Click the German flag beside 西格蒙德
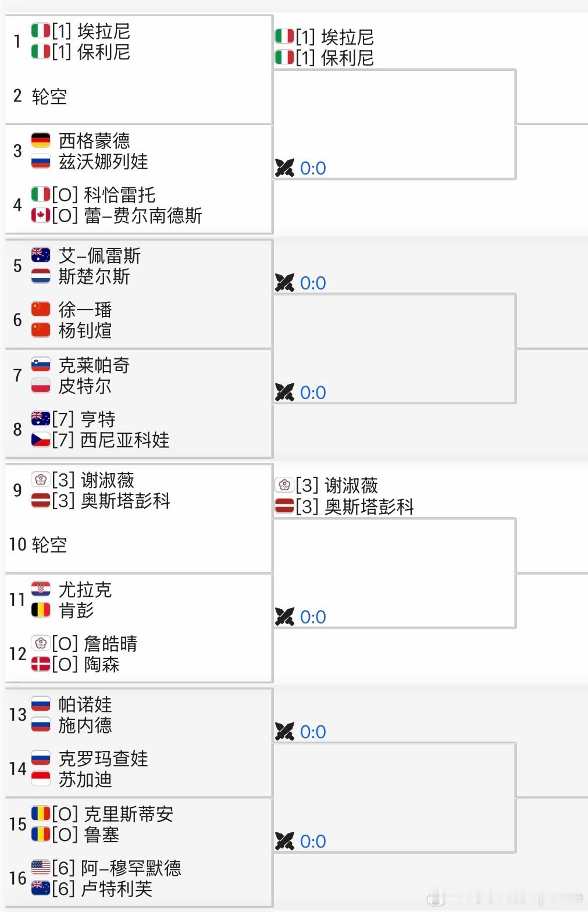 point(41,140)
